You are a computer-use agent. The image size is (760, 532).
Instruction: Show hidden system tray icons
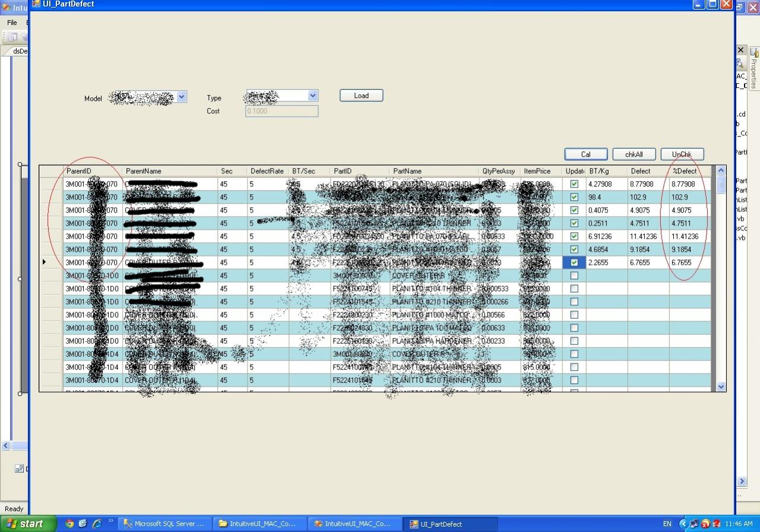click(x=683, y=524)
